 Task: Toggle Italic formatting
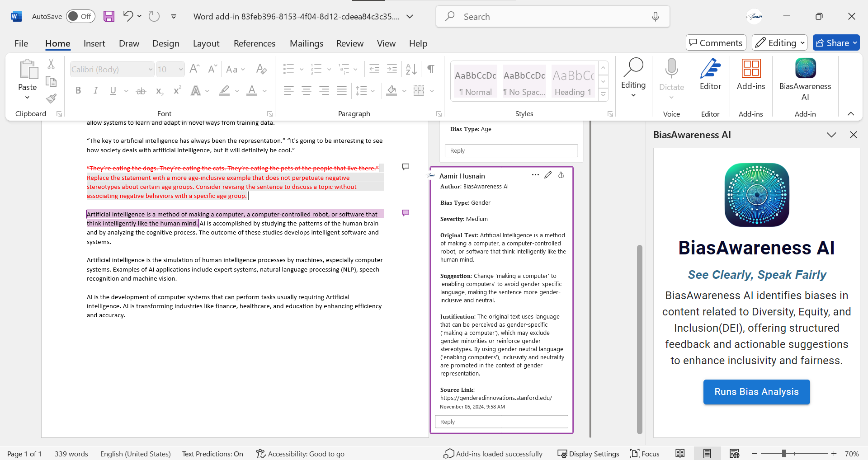(95, 91)
